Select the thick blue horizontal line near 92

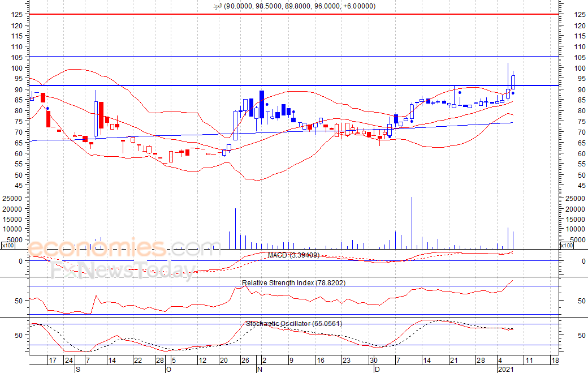(294, 85)
